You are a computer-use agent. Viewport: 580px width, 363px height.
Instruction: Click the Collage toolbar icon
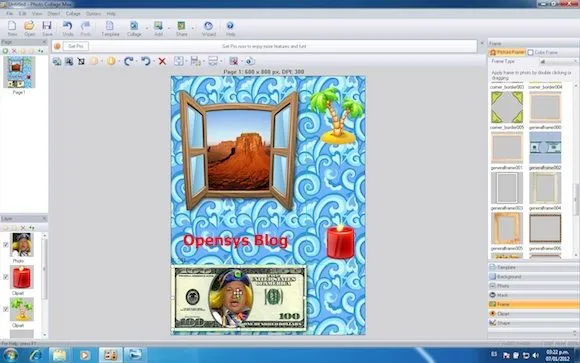click(134, 28)
